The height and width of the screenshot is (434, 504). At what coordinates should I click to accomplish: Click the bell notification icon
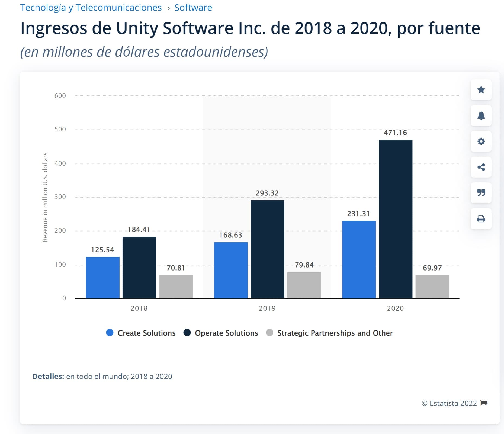pos(481,116)
